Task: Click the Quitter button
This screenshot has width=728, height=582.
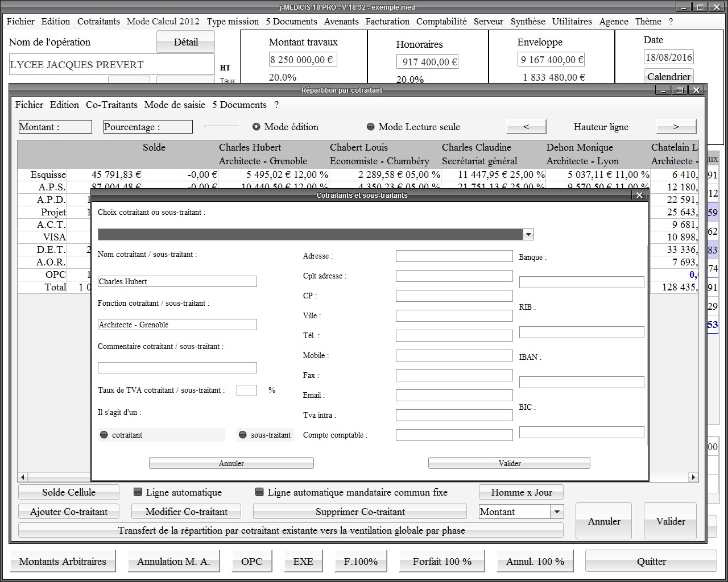Action: click(651, 562)
